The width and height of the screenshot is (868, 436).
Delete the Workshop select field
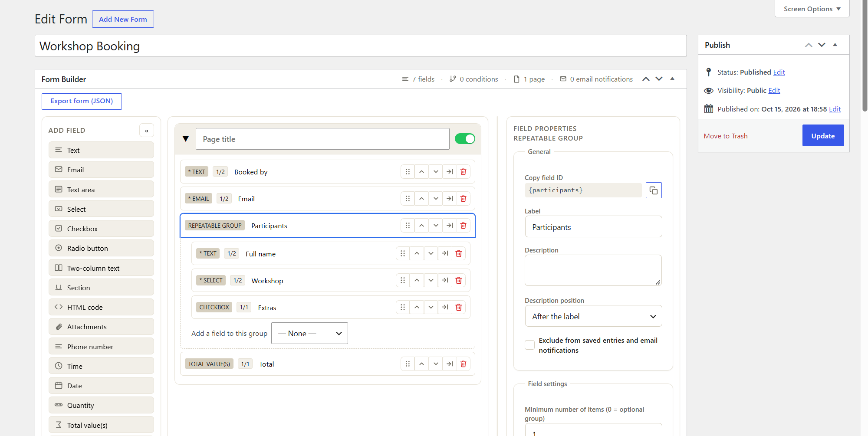[x=459, y=280]
